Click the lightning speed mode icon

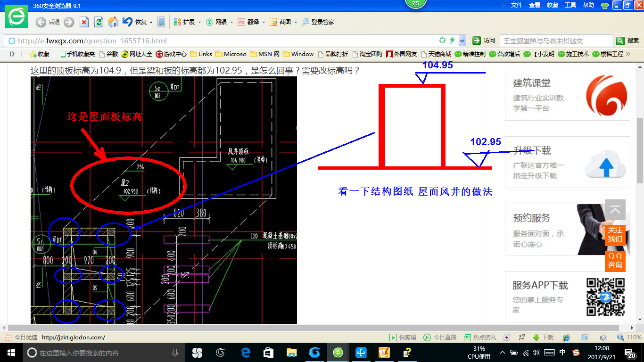452,41
